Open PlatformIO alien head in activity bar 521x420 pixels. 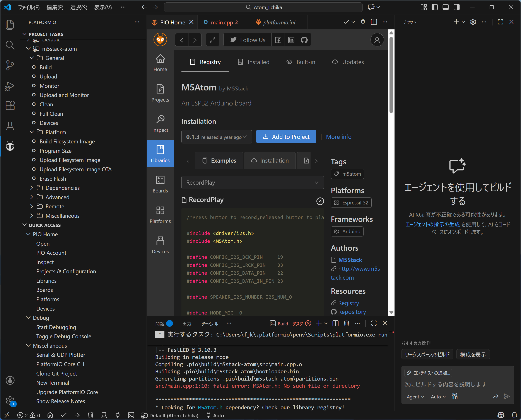pos(10,146)
